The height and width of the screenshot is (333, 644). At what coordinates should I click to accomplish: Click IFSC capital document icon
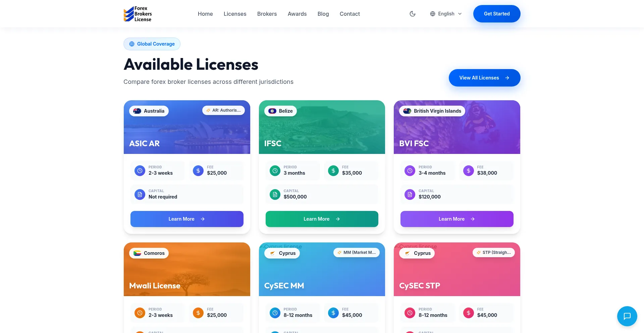point(275,195)
